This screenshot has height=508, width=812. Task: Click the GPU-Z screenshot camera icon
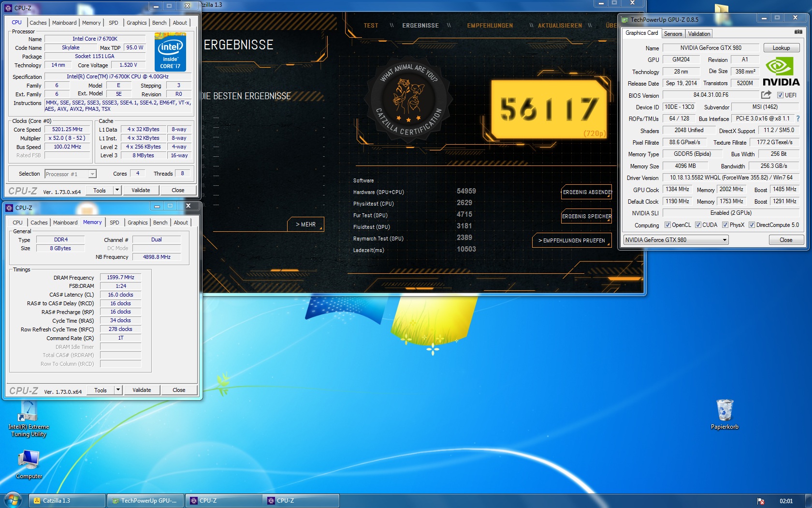[798, 32]
